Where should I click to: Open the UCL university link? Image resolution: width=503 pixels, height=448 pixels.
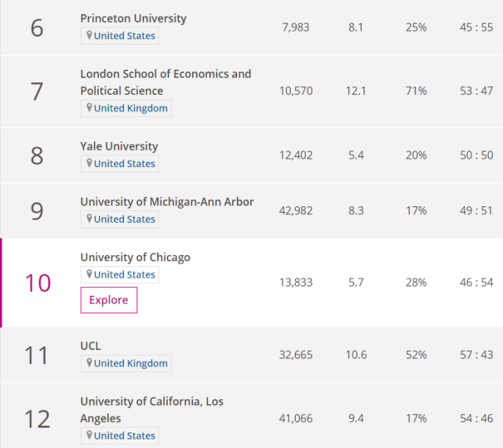point(90,346)
